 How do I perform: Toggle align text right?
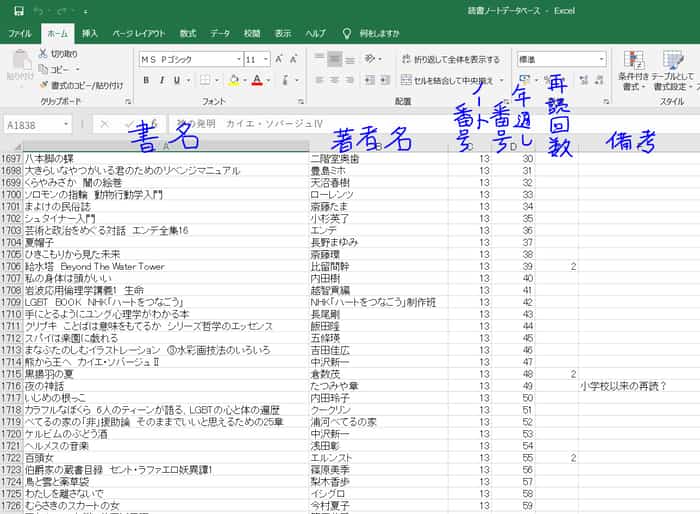(350, 80)
